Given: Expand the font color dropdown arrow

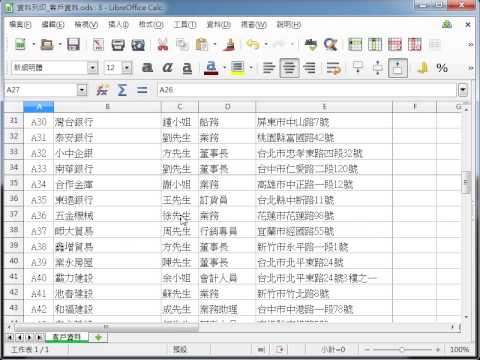Looking at the screenshot, I should point(224,68).
